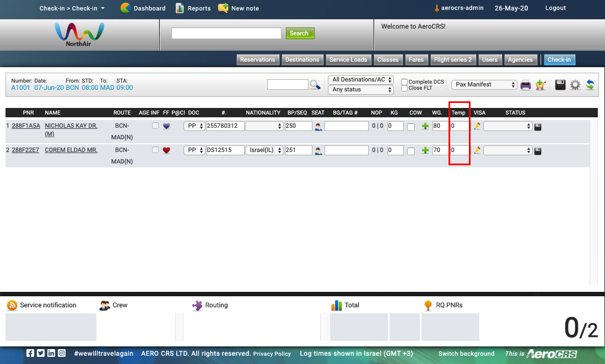Open PP document type dropdown for Nicholas Kay

pos(194,126)
